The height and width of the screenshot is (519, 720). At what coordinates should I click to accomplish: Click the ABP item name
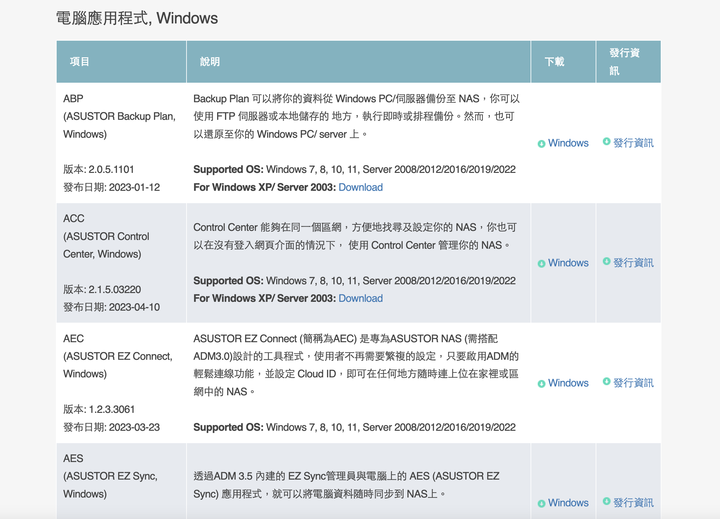[x=119, y=116]
